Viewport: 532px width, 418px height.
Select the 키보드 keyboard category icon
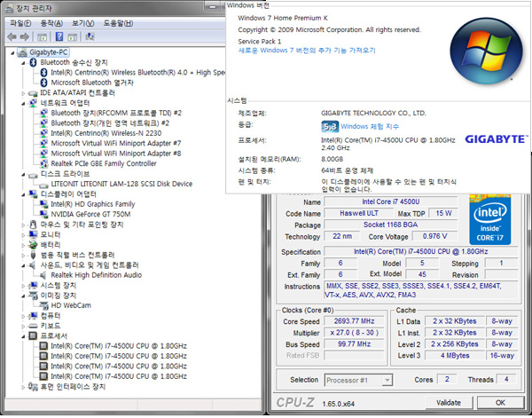[x=33, y=326]
